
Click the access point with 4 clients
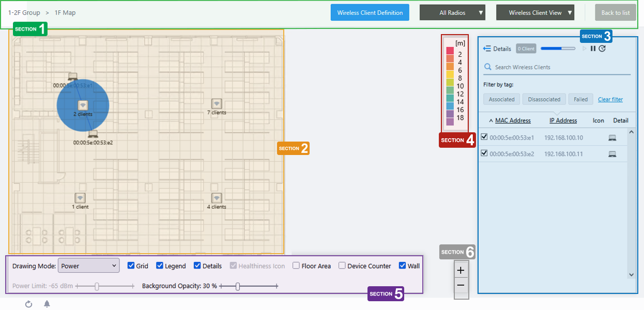[217, 198]
